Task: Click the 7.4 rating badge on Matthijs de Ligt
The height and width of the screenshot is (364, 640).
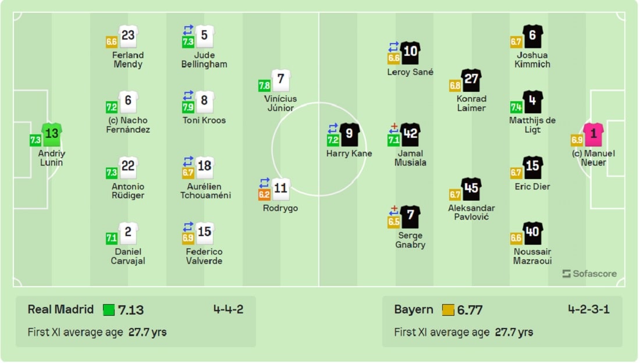Action: point(516,108)
